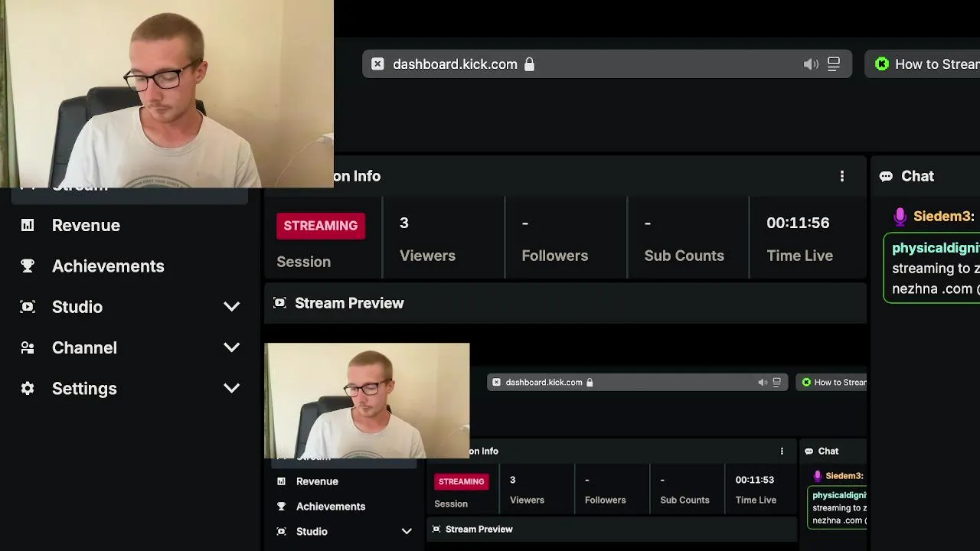Click Revenue chart icon inside stream preview
The width and height of the screenshot is (980, 551).
click(281, 481)
